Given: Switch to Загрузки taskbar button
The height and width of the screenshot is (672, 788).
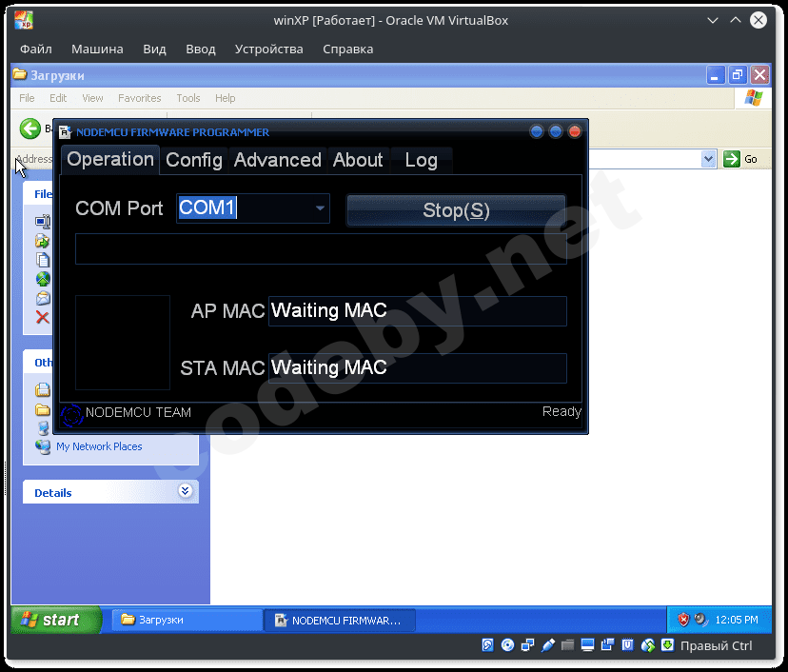Looking at the screenshot, I should 187,621.
